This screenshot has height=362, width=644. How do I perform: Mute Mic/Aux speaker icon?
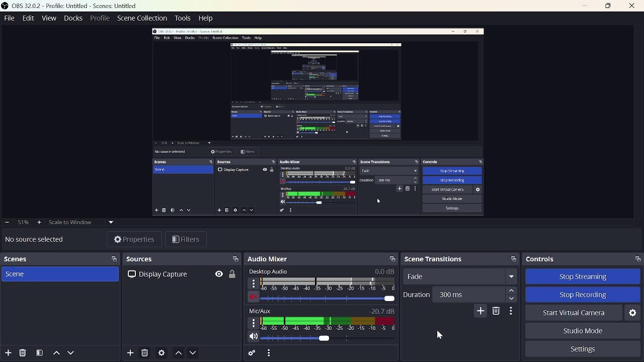(x=254, y=337)
